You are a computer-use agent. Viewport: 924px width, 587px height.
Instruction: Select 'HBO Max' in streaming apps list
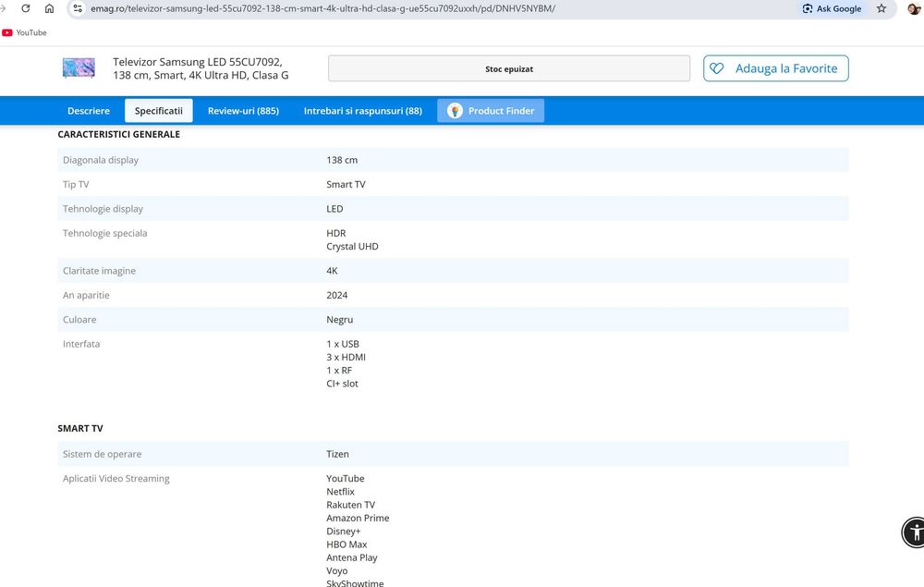[x=346, y=544]
